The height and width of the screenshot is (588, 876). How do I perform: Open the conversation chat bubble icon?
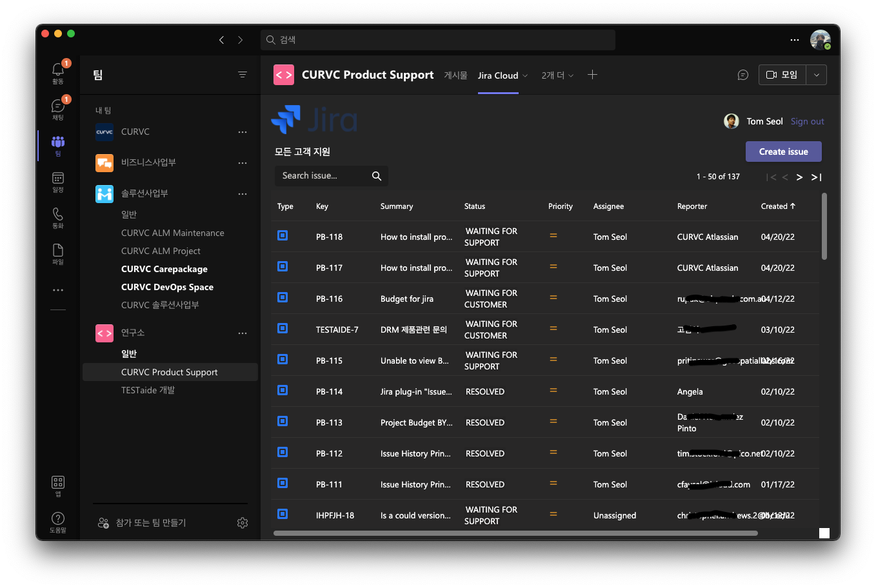(743, 75)
